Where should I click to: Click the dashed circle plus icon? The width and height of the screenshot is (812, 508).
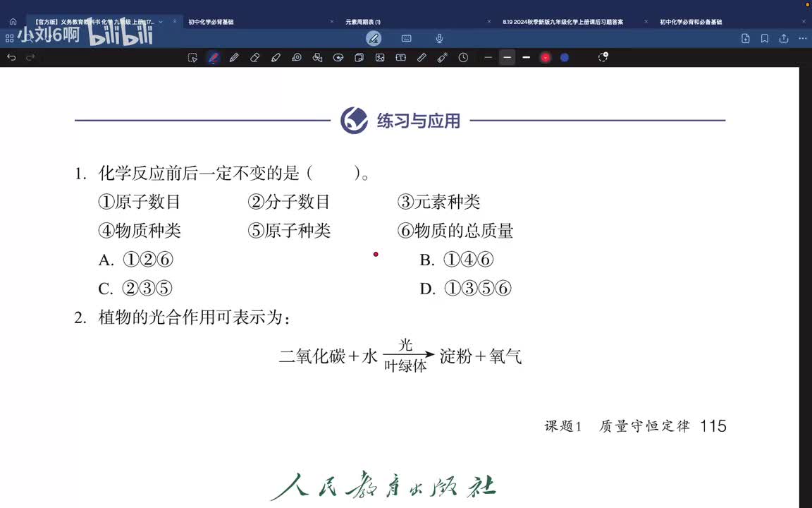603,57
